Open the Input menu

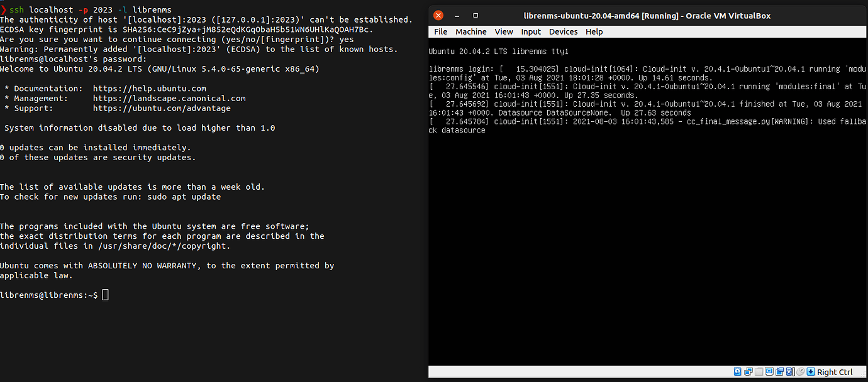coord(531,31)
